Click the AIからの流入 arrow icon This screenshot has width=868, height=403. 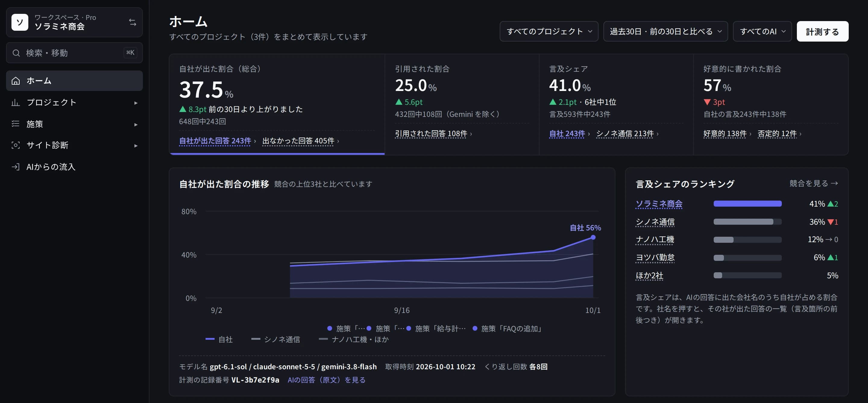pyautogui.click(x=15, y=167)
